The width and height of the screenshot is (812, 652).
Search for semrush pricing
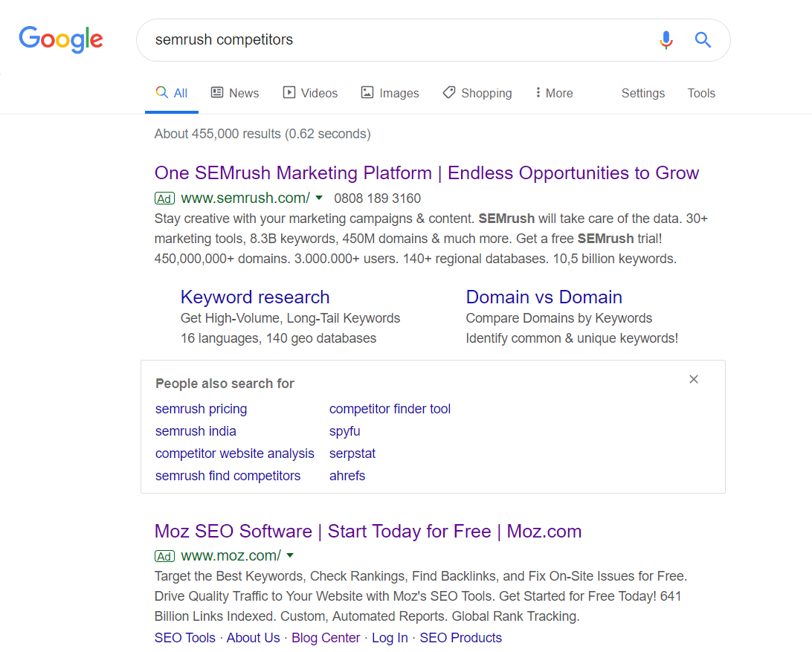click(201, 409)
